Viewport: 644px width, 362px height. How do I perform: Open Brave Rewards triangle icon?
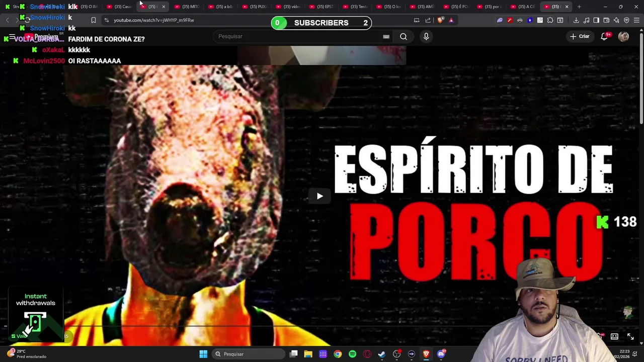451,20
